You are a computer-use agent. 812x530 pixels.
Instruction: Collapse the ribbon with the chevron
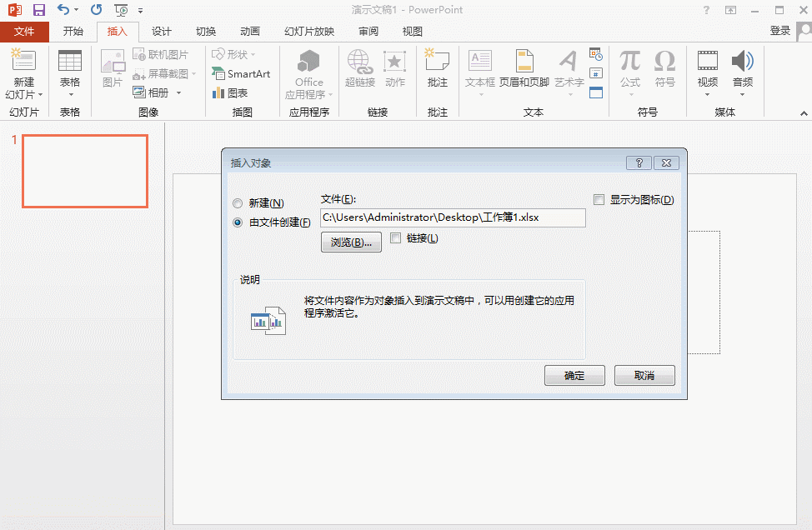tap(803, 113)
